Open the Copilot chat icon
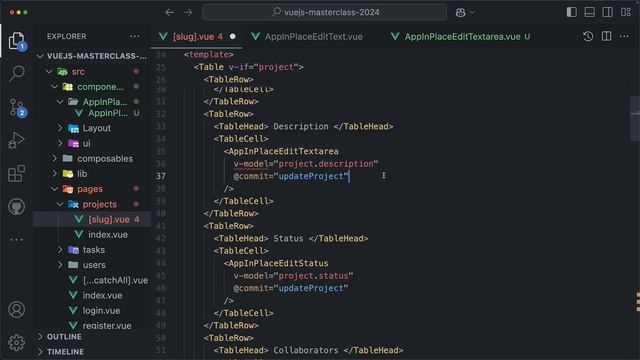Image resolution: width=640 pixels, height=360 pixels. [x=460, y=13]
